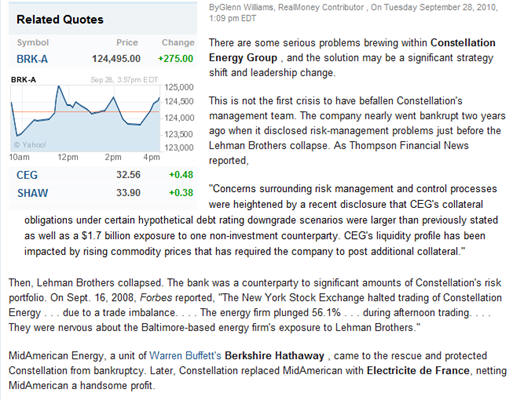513x400 pixels.
Task: Click the BRK-A price 124,495.00
Action: 116,59
